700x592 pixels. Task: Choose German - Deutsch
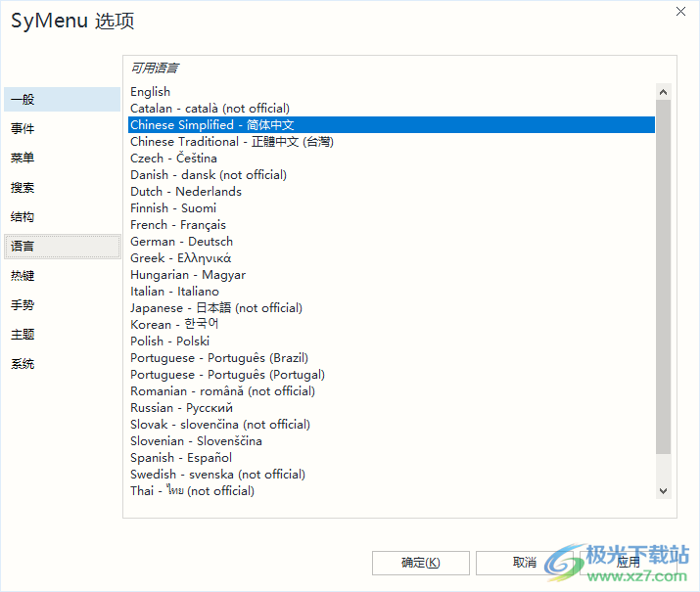(392, 242)
